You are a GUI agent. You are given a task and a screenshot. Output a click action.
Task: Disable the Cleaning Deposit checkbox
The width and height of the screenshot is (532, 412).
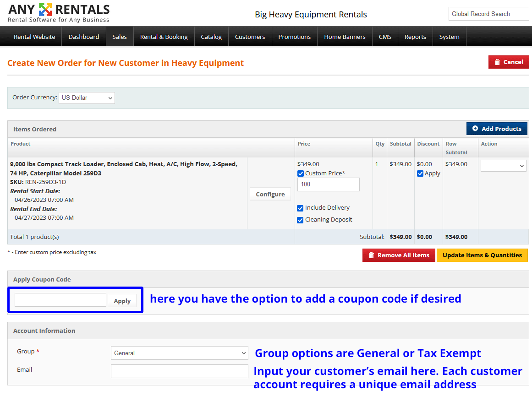pos(301,220)
